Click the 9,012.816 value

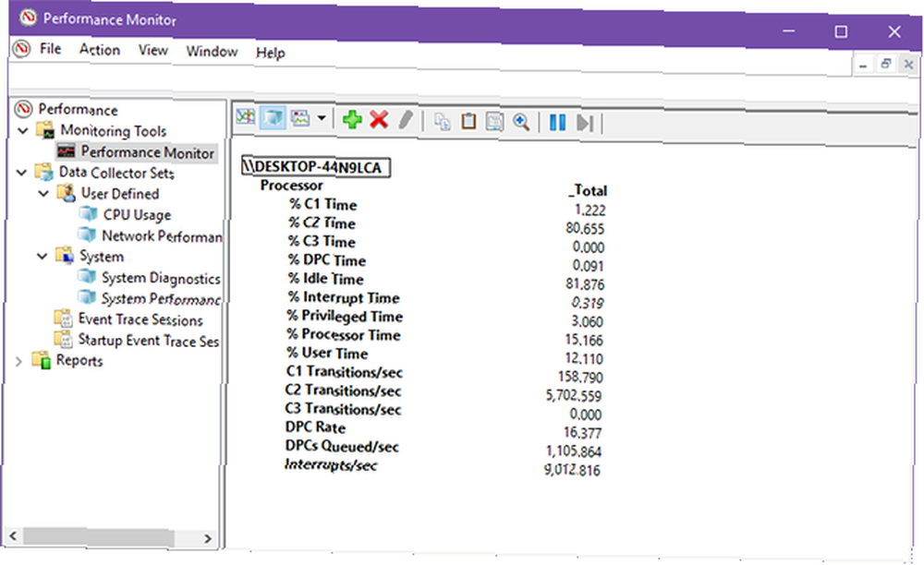tap(572, 470)
